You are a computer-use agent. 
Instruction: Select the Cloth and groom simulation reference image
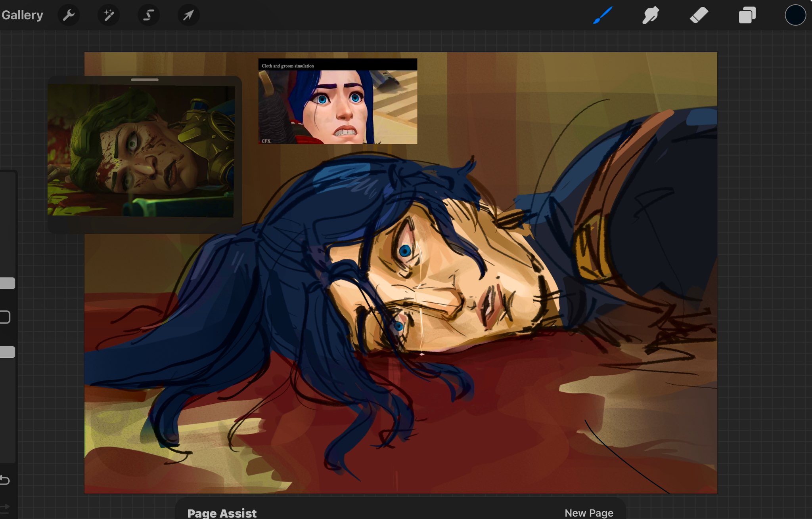click(x=338, y=101)
